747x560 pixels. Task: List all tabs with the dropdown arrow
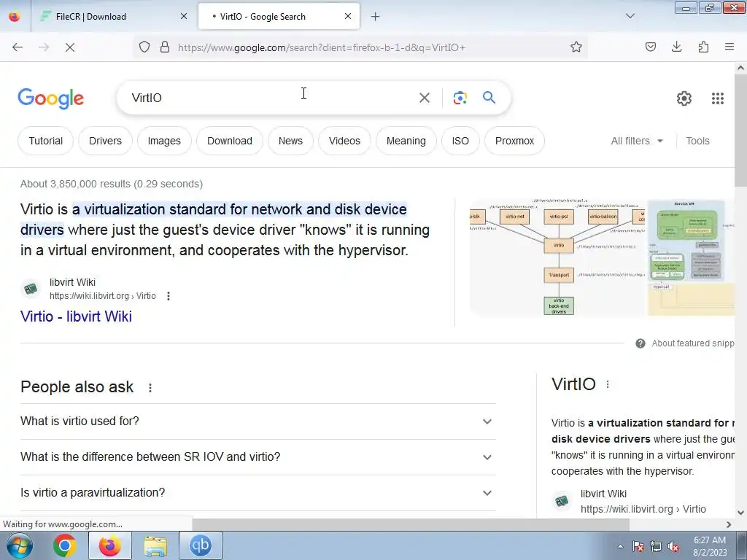630,16
